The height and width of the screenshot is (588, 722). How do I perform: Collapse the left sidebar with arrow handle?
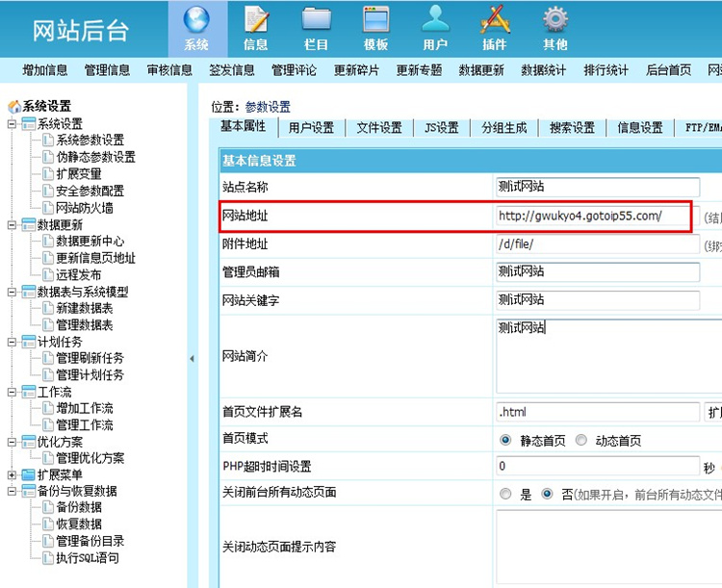coord(192,358)
